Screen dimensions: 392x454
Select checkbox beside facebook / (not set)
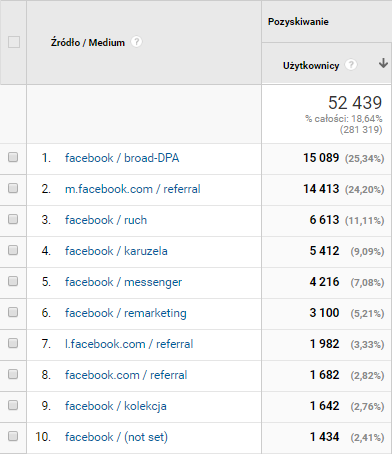click(x=13, y=436)
